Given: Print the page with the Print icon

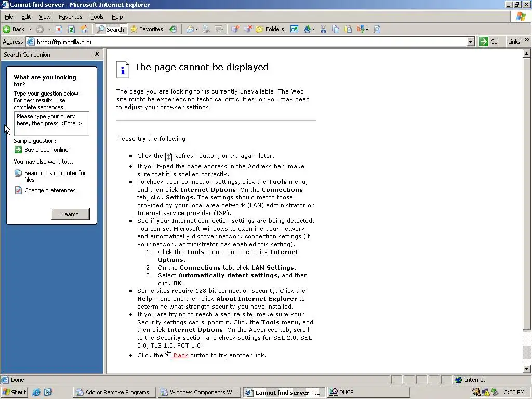Looking at the screenshot, I should click(x=206, y=30).
